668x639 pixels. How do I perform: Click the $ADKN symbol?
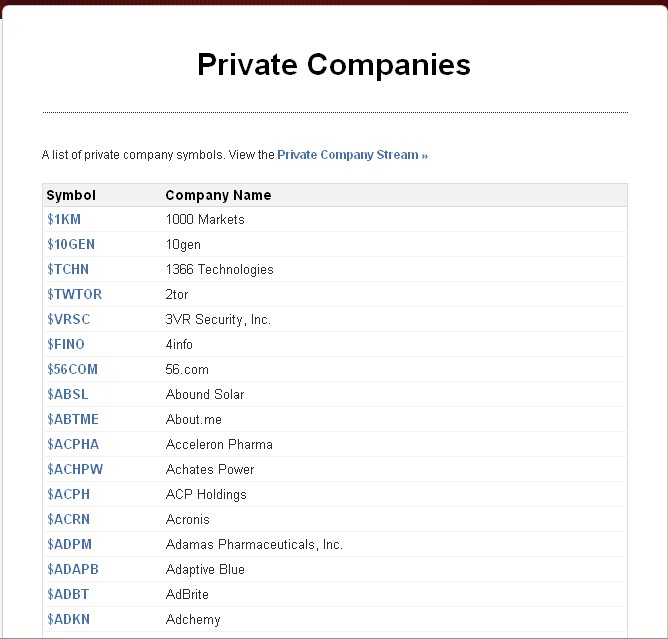tap(68, 619)
